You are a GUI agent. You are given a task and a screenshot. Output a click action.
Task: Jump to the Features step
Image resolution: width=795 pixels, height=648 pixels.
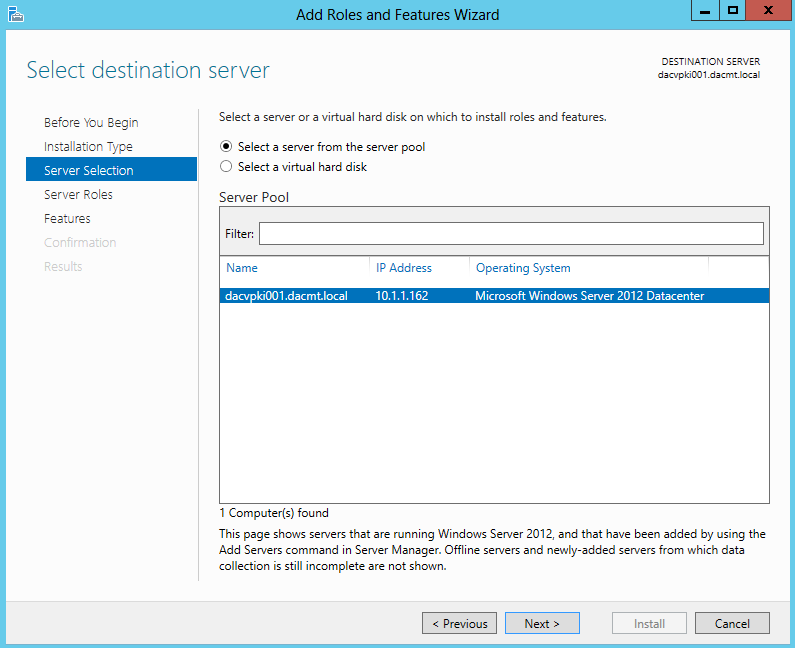pyautogui.click(x=67, y=219)
